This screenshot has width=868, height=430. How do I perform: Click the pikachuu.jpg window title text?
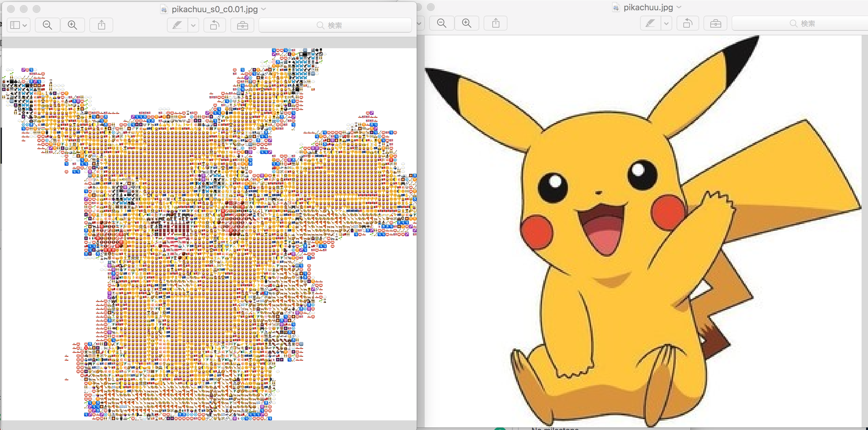click(x=648, y=7)
